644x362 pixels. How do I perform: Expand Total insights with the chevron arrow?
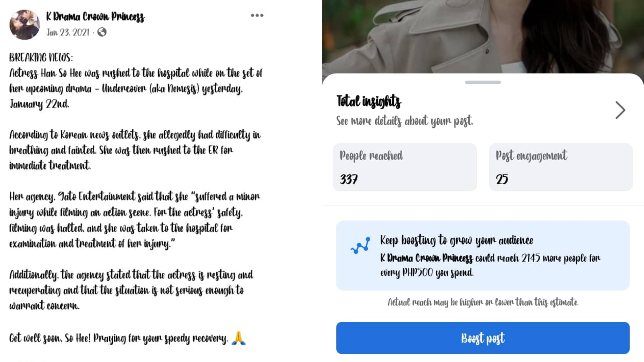pyautogui.click(x=620, y=110)
